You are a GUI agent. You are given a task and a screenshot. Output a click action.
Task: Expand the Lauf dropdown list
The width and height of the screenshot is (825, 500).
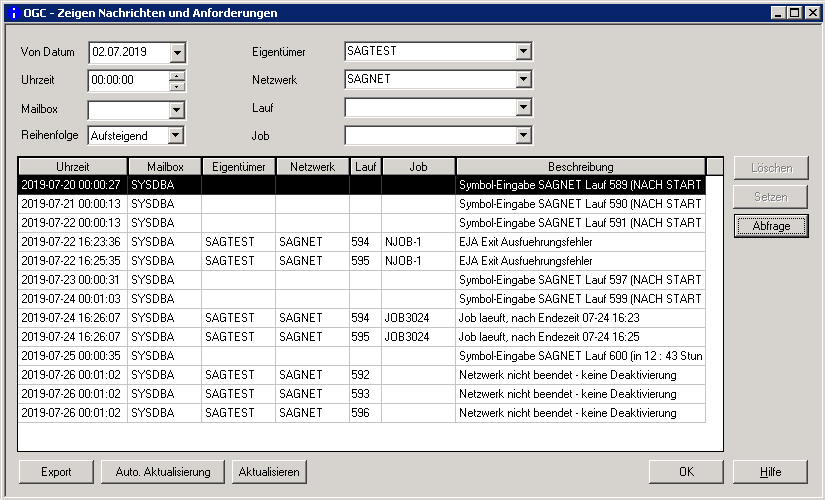pos(523,107)
